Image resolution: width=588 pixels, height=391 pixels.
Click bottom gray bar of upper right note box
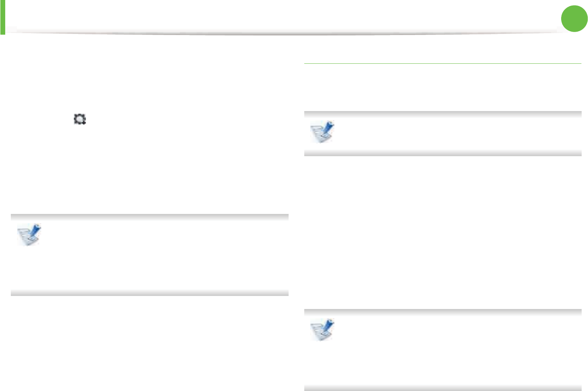point(443,153)
